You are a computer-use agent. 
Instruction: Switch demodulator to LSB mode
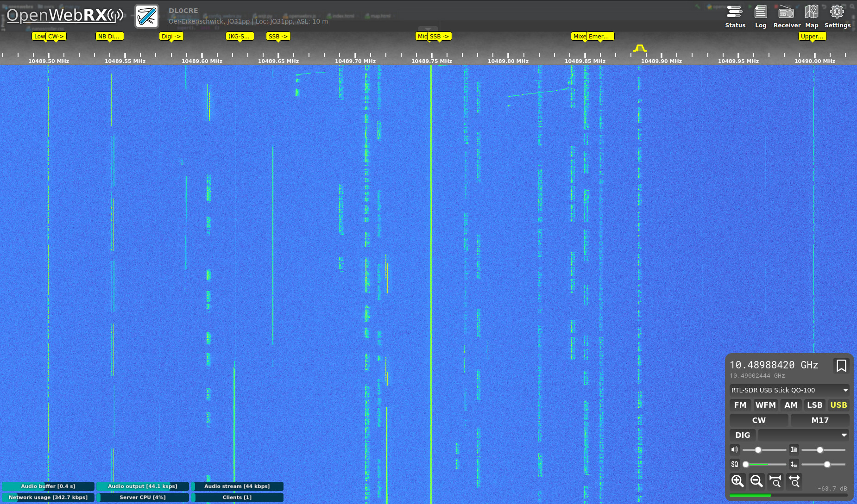(814, 405)
